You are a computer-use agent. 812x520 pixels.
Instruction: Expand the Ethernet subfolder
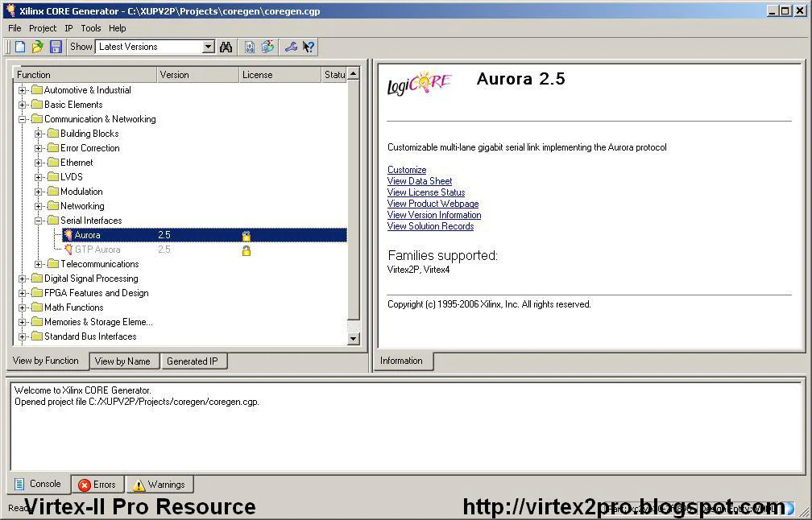point(39,163)
